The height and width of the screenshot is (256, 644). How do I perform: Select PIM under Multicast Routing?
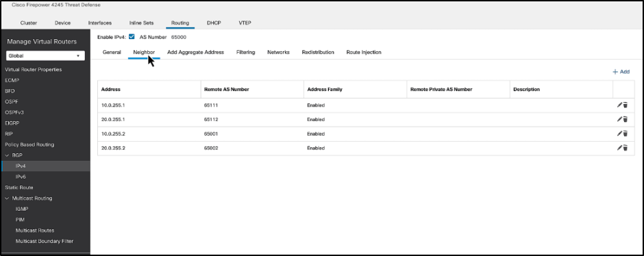tap(20, 220)
